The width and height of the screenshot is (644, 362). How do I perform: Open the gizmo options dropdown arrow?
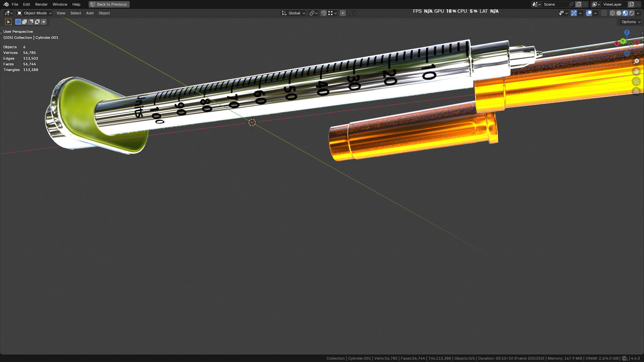(x=580, y=13)
